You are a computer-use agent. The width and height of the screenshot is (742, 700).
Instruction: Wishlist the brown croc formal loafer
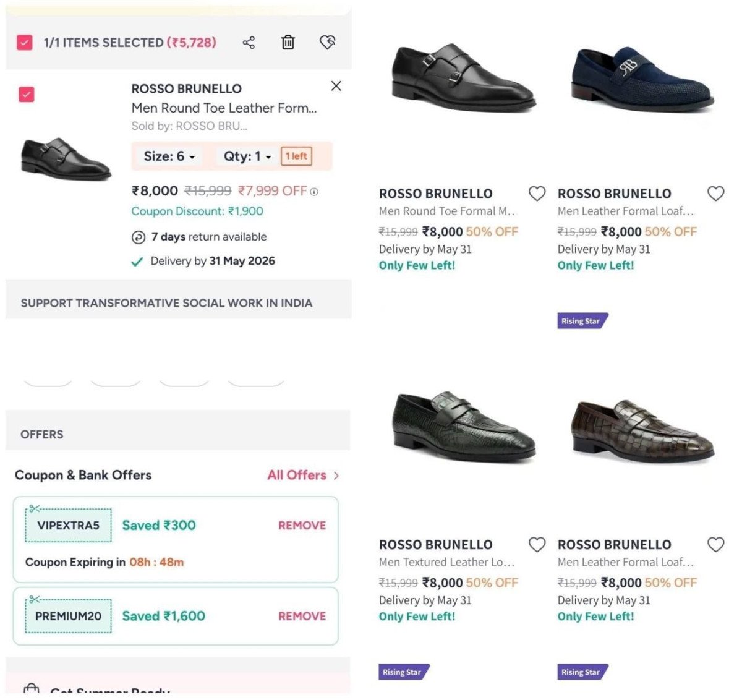(715, 544)
